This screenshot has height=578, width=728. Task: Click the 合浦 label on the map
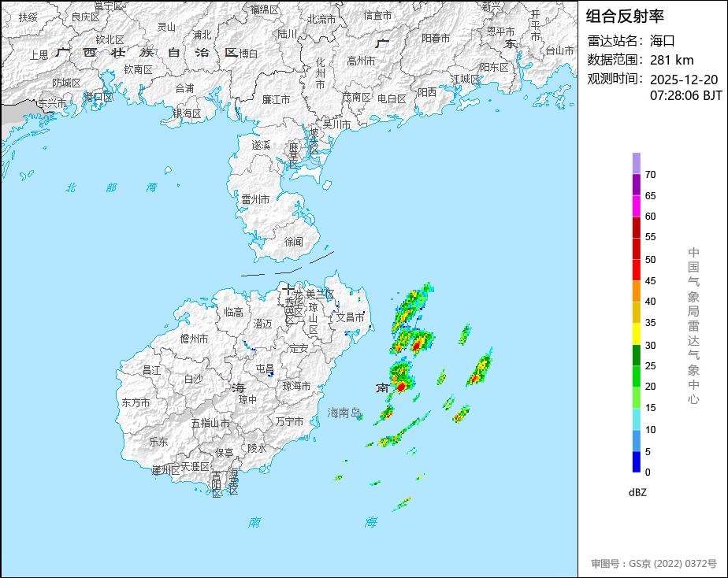[184, 88]
